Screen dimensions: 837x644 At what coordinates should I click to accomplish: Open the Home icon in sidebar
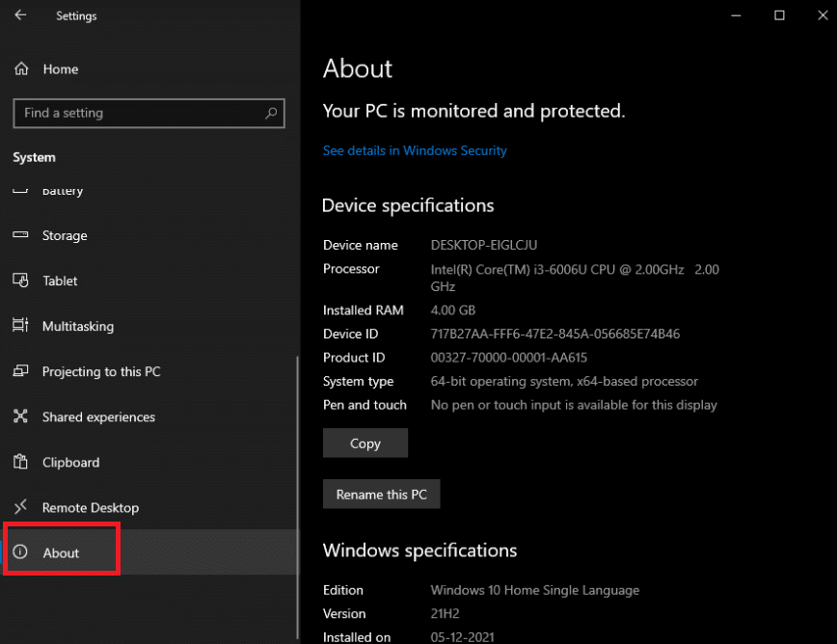(21, 69)
